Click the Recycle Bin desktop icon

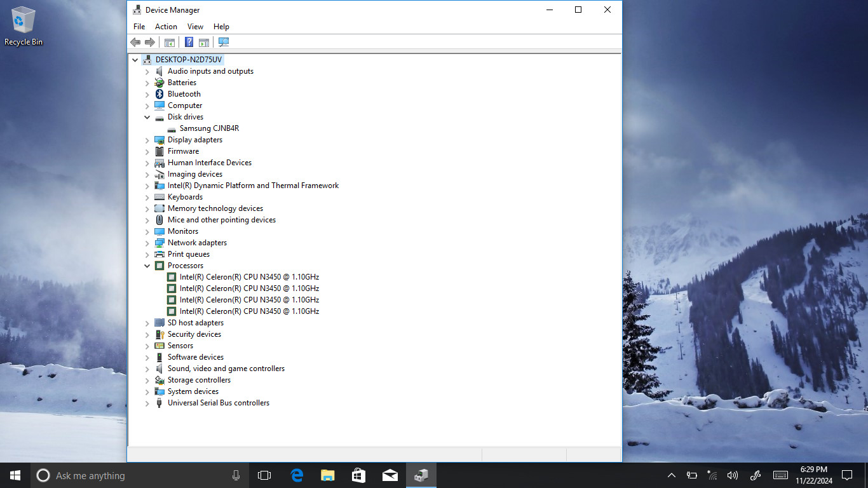(x=24, y=27)
